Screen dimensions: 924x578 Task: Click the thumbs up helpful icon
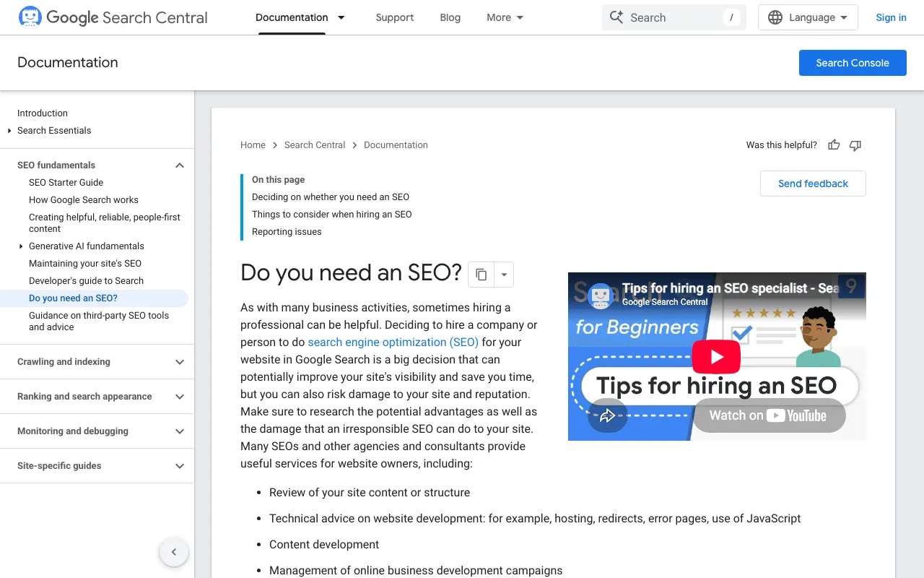[x=834, y=145]
